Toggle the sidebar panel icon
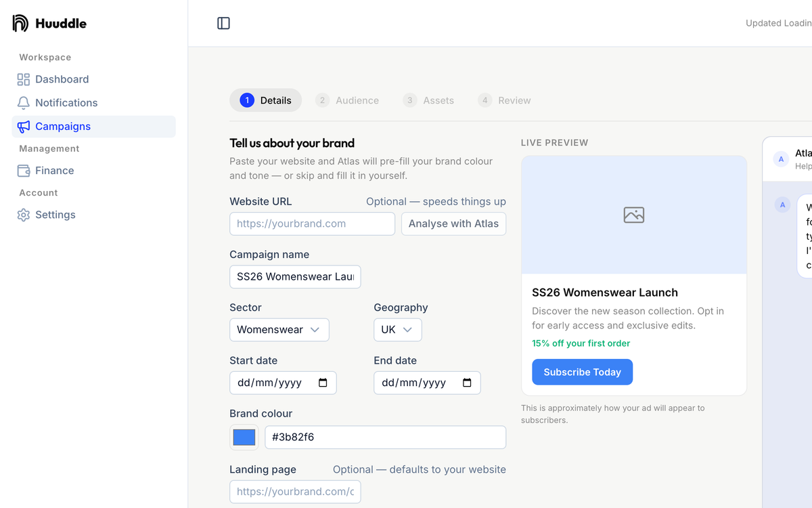This screenshot has height=508, width=812. [223, 23]
